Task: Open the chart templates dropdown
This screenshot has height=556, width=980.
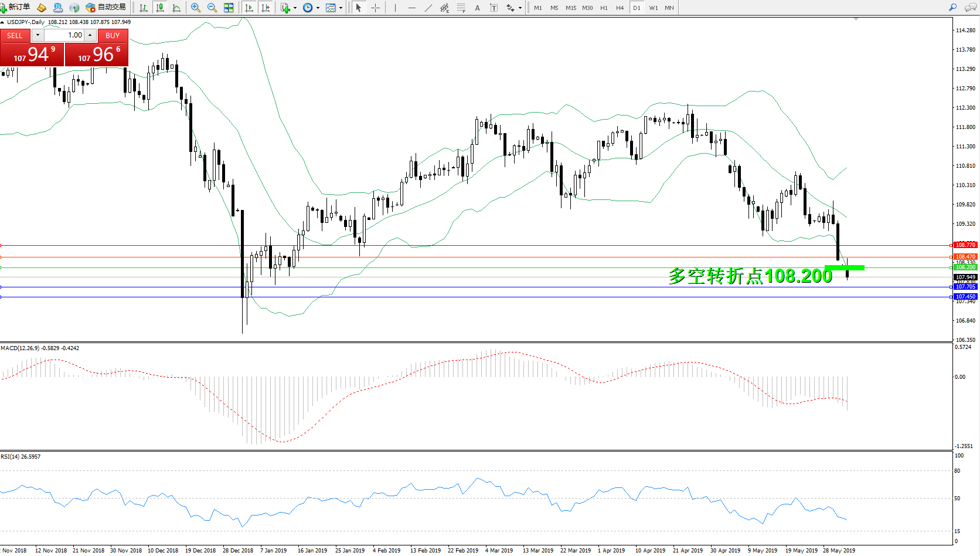Action: pyautogui.click(x=341, y=8)
